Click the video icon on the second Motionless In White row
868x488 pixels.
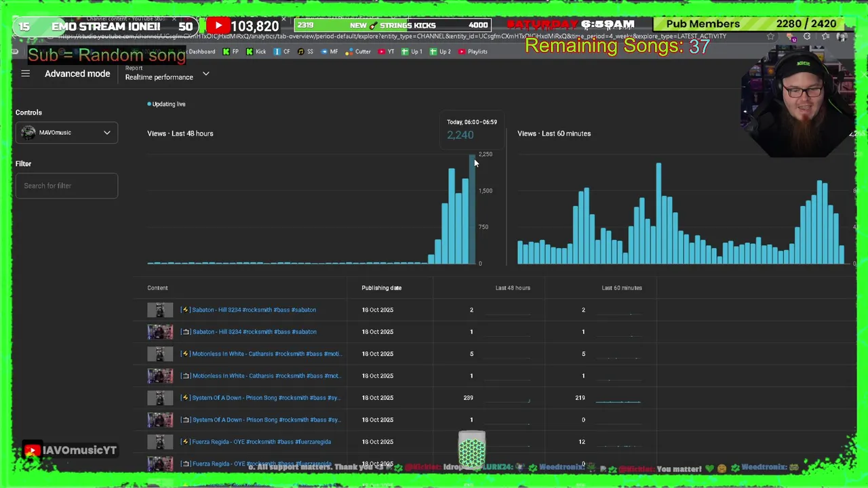click(185, 375)
